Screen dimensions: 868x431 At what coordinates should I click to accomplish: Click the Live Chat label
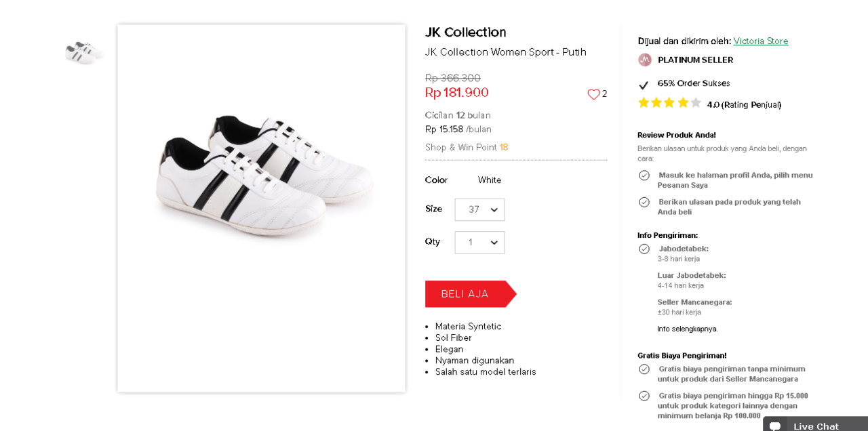pos(816,426)
